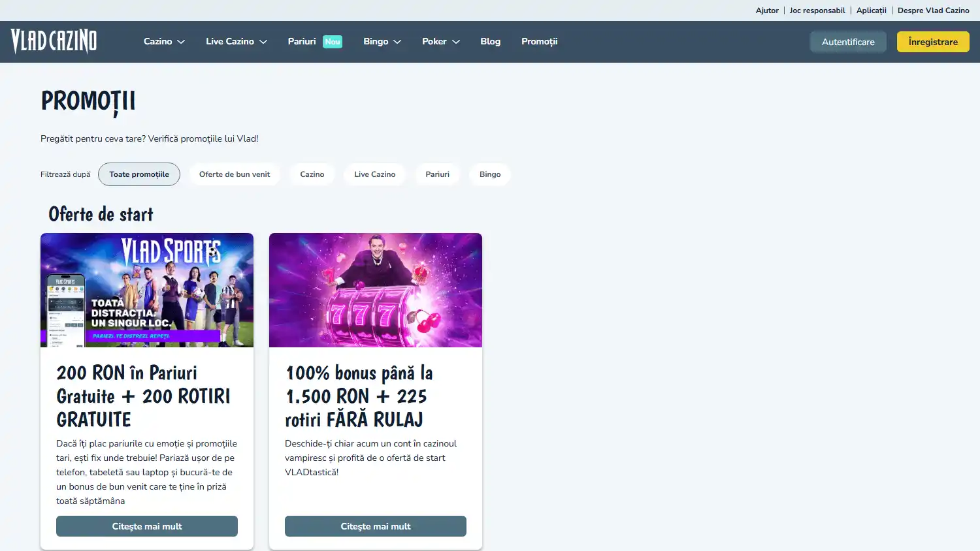Click the PROMOȚII page heading
Viewport: 980px width, 551px height.
pos(88,101)
